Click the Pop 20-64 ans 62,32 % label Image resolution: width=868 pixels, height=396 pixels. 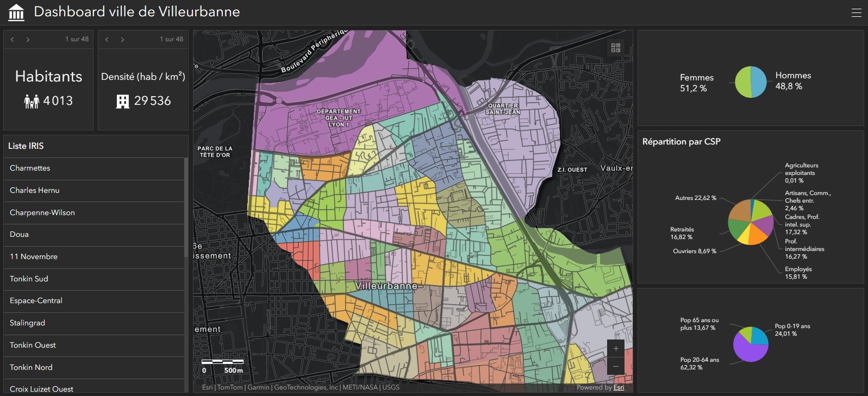pos(700,363)
